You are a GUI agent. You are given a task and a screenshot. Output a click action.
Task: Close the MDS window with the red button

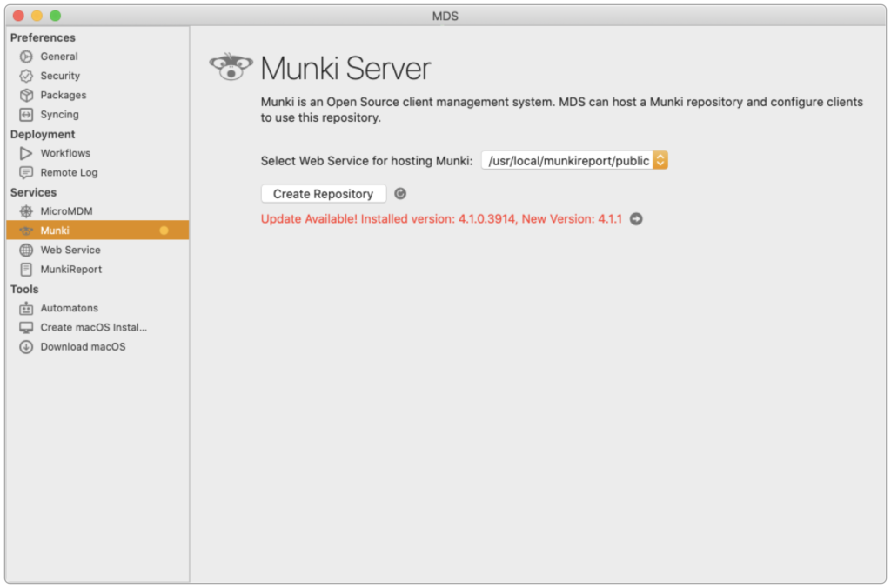tap(18, 16)
